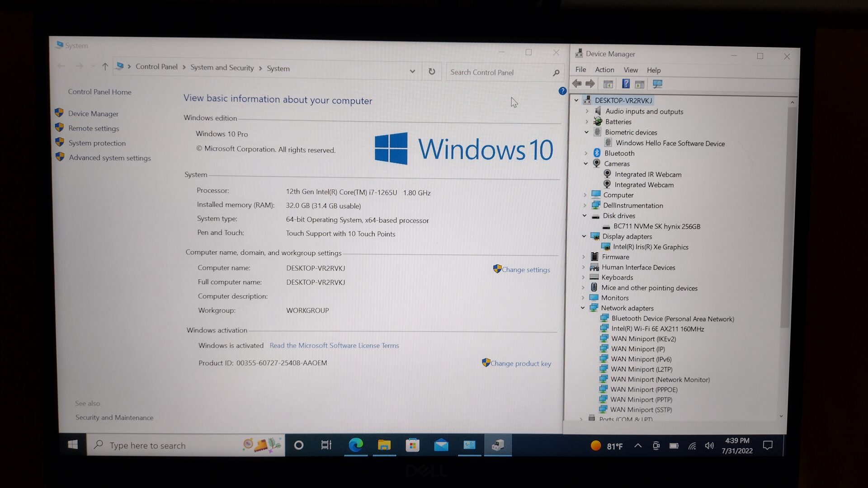868x488 pixels.
Task: Click the taskbar search box
Action: 185,446
